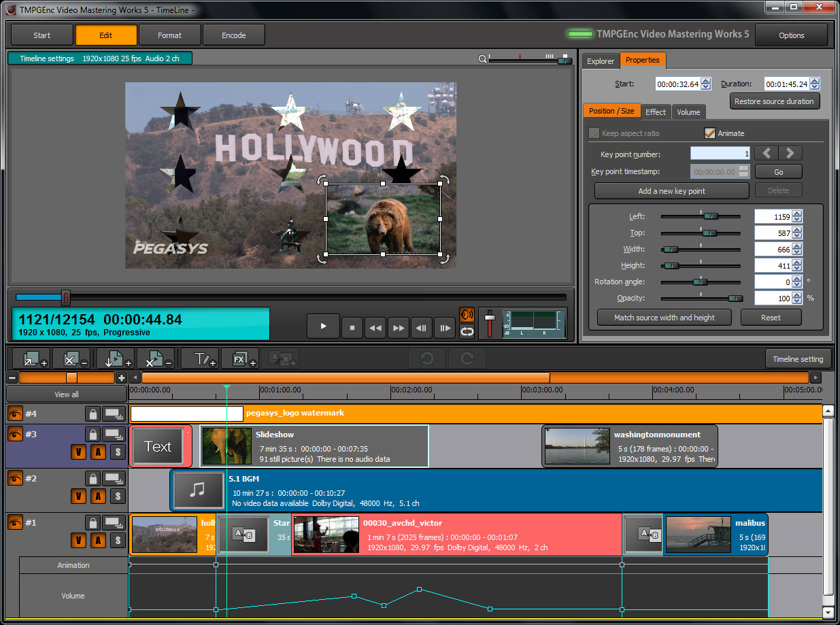Click the speaker audio monitoring icon
This screenshot has height=625, width=840.
pos(467,314)
